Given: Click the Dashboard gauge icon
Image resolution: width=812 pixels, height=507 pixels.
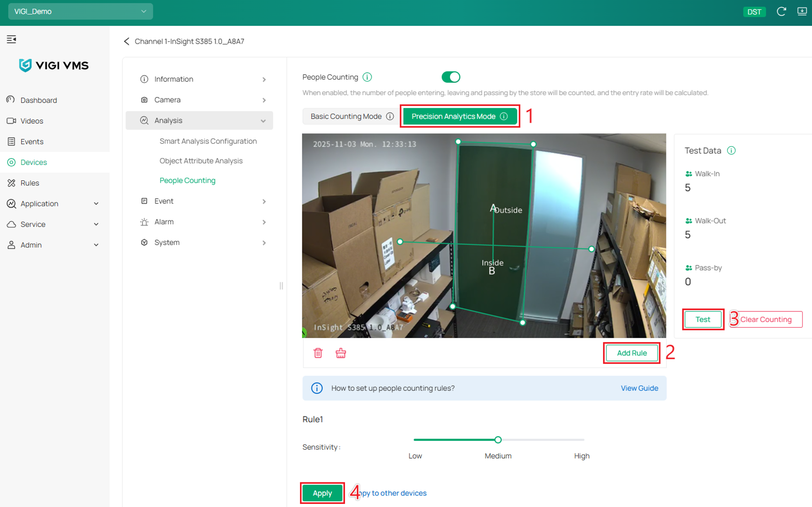Looking at the screenshot, I should click(11, 99).
